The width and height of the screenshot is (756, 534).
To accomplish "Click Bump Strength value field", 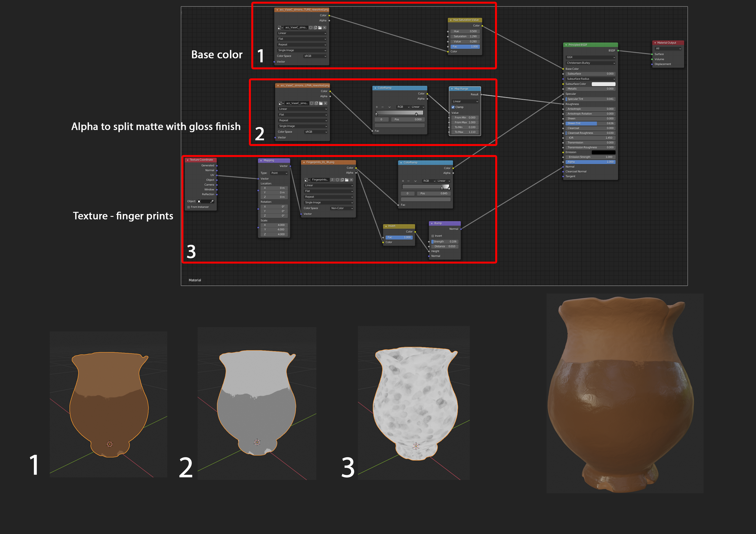I will pyautogui.click(x=445, y=242).
